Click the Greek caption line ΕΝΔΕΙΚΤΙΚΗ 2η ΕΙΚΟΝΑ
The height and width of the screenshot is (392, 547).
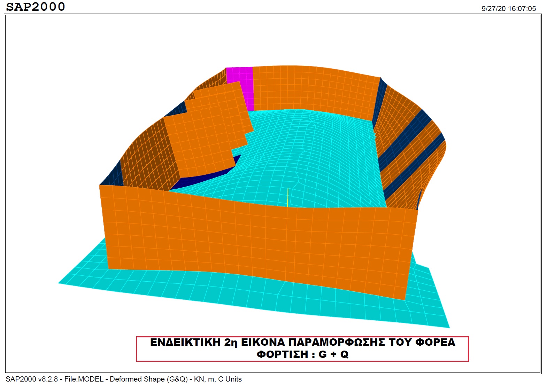click(302, 343)
